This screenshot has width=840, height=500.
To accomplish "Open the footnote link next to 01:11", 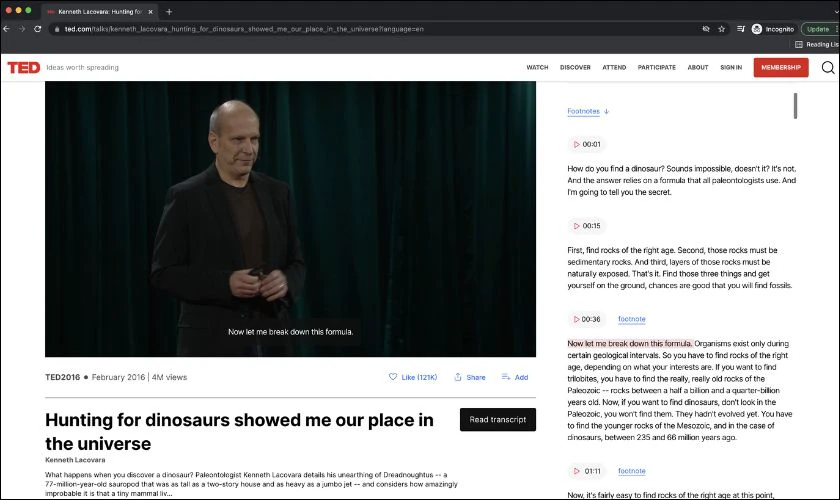I will pos(632,471).
